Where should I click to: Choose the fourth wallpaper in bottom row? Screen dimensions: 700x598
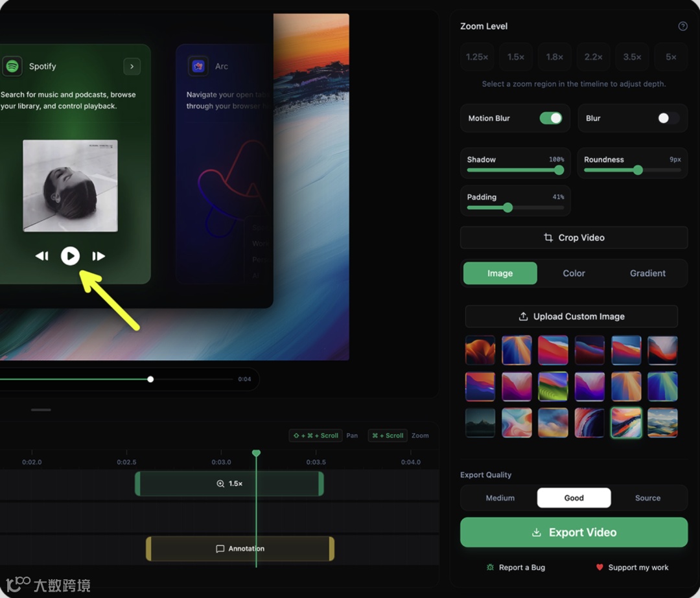pos(589,422)
